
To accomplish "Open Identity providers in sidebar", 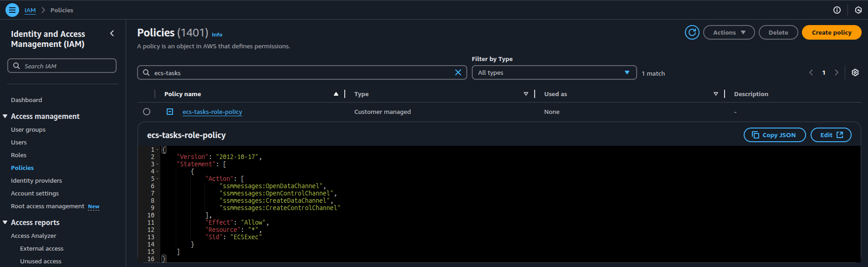I will pyautogui.click(x=36, y=181).
